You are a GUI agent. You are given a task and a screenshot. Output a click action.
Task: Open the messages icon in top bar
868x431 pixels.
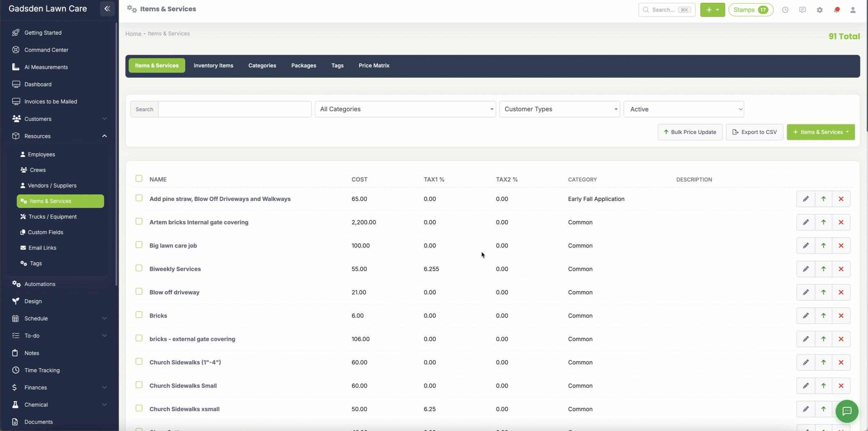802,10
